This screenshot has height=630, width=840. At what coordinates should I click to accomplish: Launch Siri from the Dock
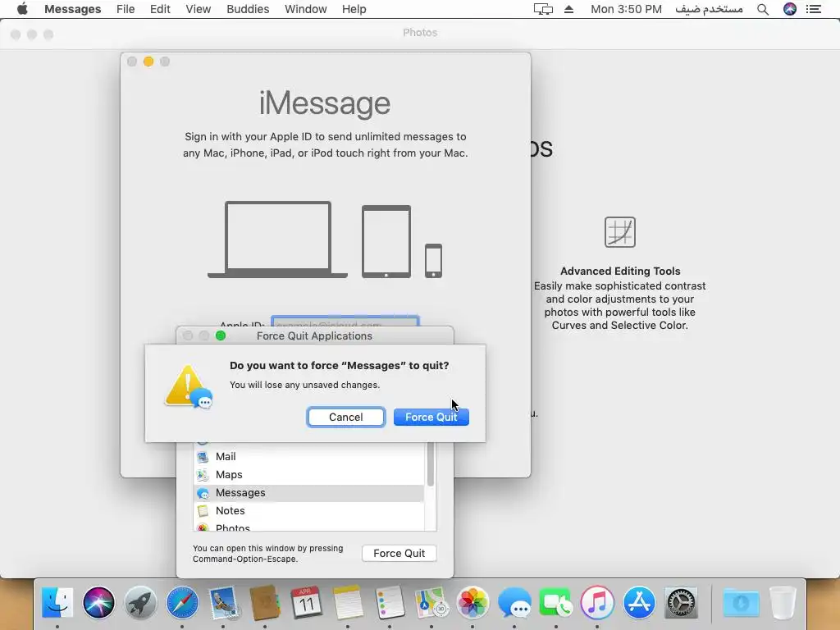coord(98,602)
